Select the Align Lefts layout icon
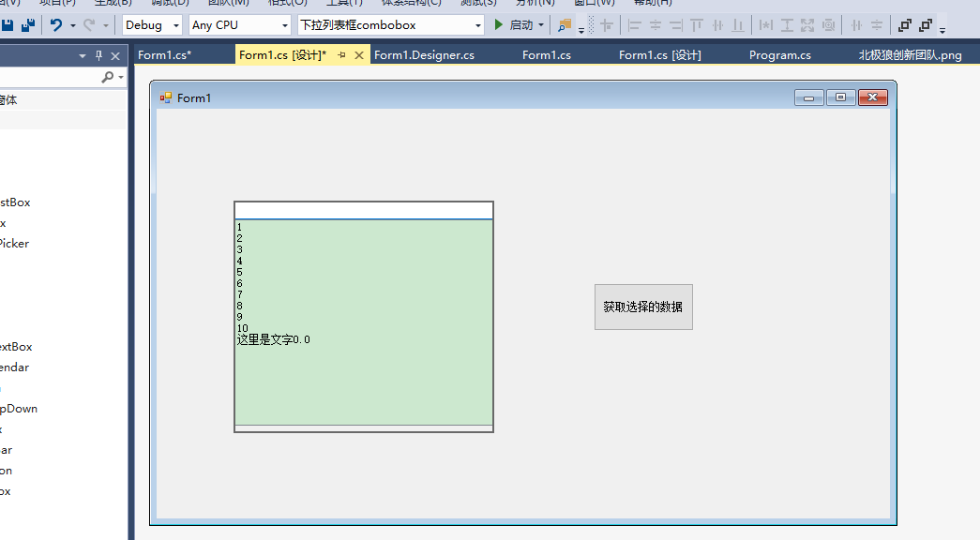980x540 pixels. [x=635, y=26]
